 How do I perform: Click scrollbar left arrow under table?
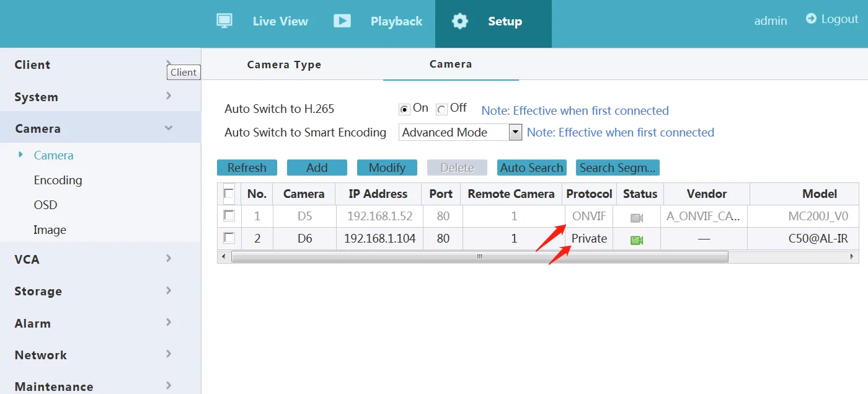click(223, 256)
